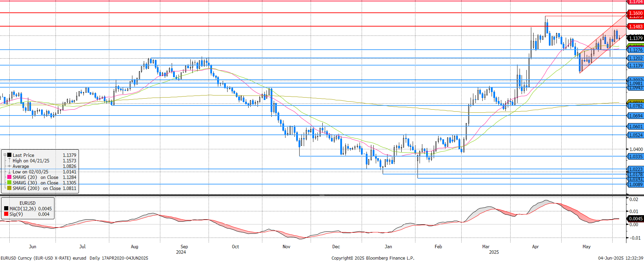
Task: Click the black 1.1379 last price tag
Action: pos(635,38)
